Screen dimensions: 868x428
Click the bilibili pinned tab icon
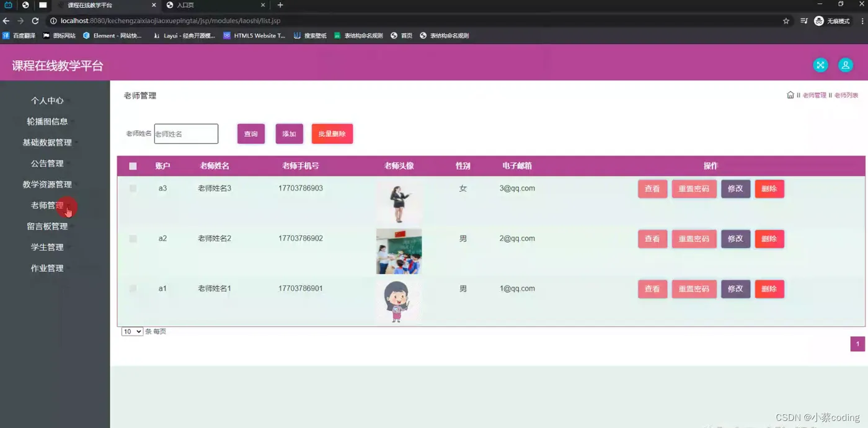point(9,5)
